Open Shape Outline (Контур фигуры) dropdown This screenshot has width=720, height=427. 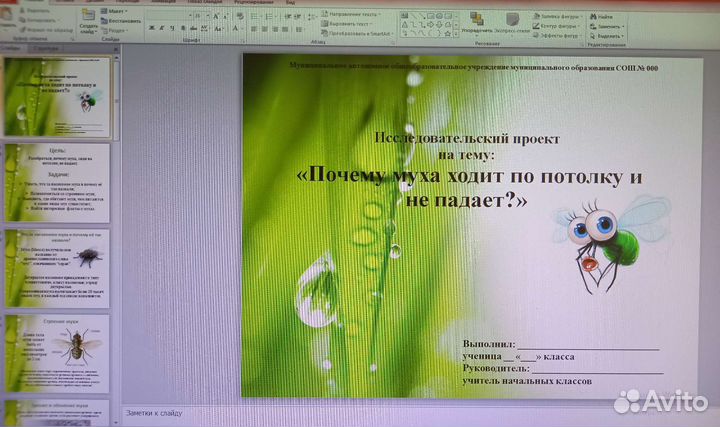click(557, 26)
